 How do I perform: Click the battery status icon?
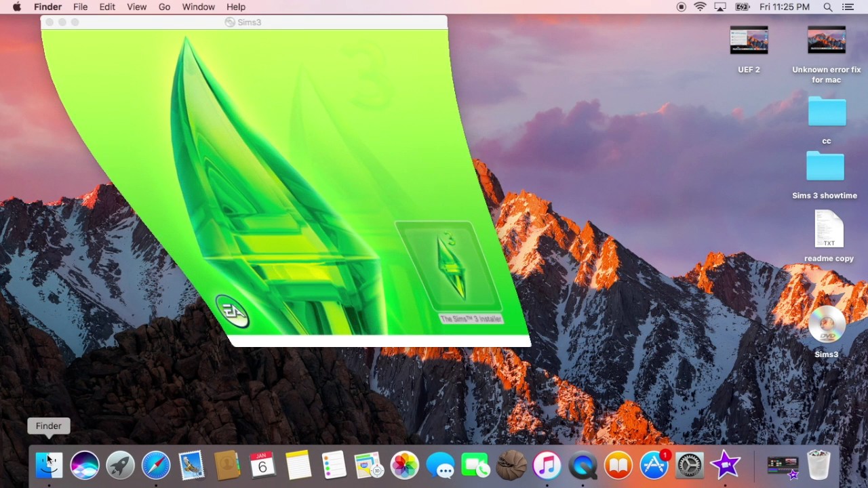coord(743,7)
